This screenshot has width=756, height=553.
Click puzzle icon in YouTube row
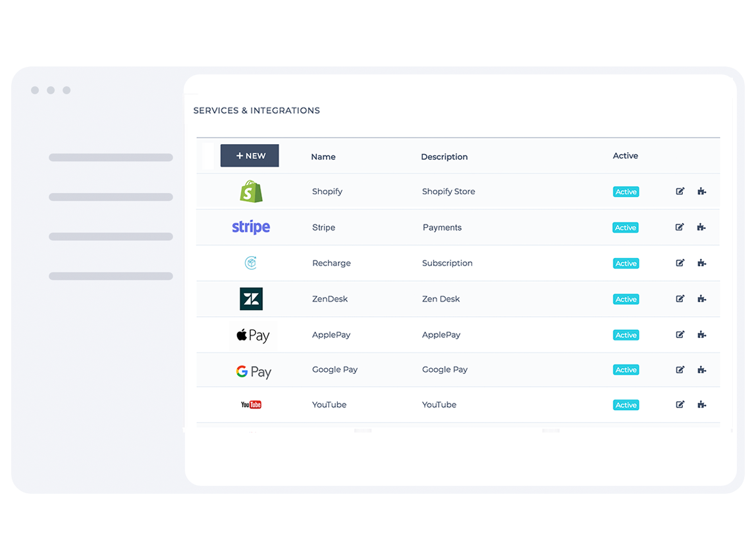click(701, 404)
